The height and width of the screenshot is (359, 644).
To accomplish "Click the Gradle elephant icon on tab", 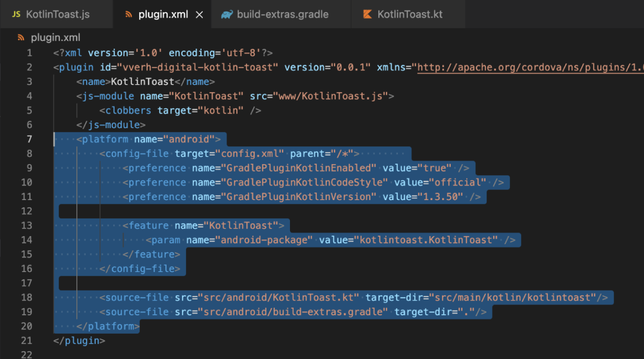I will pyautogui.click(x=227, y=14).
